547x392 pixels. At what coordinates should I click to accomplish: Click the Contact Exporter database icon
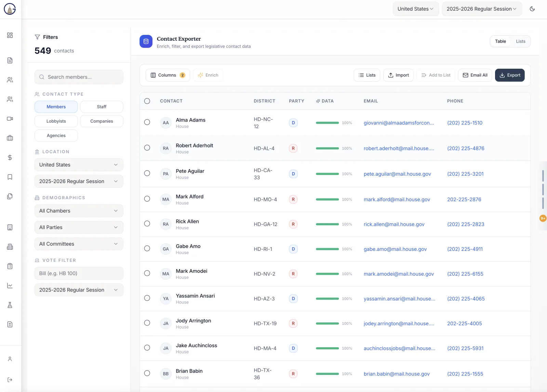click(x=146, y=41)
